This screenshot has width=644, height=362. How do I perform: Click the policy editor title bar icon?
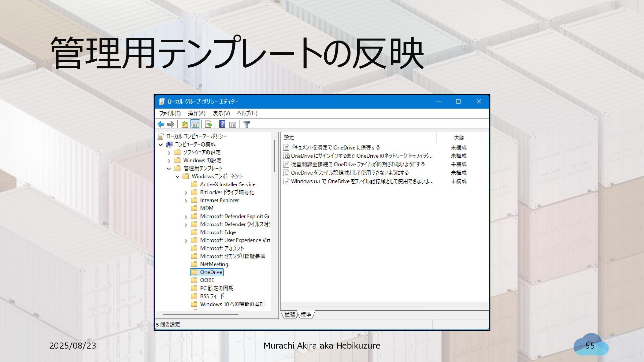tap(162, 102)
